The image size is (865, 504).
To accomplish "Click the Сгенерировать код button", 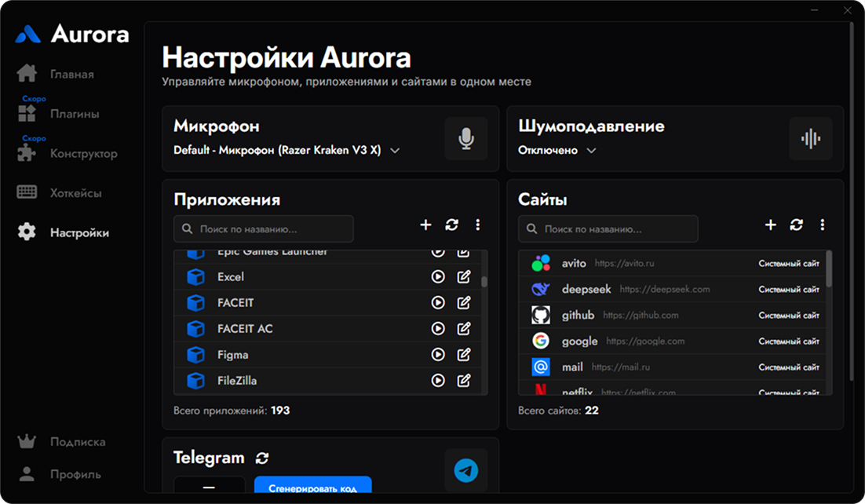I will click(x=312, y=487).
